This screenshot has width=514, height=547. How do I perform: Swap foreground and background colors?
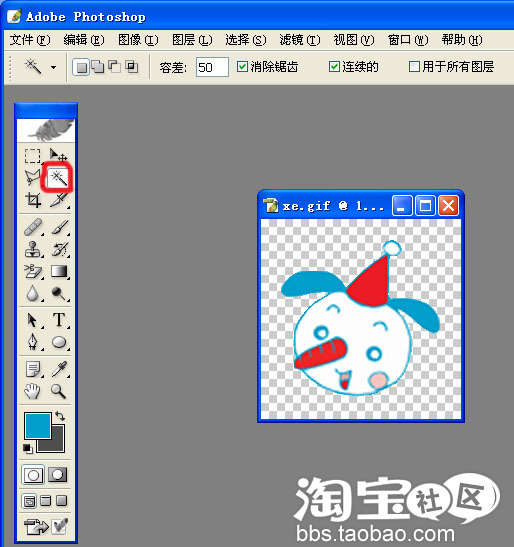[x=60, y=415]
